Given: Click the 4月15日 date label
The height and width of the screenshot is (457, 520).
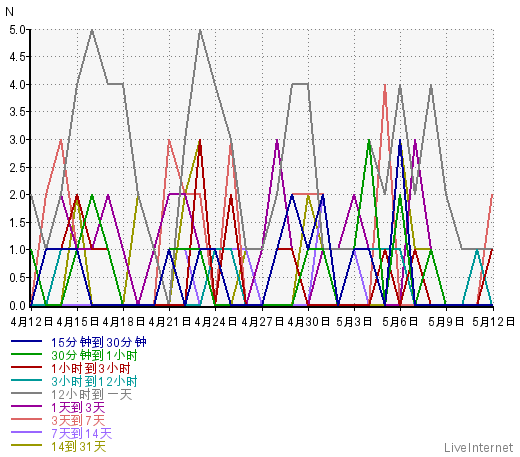Looking at the screenshot, I should [x=78, y=322].
